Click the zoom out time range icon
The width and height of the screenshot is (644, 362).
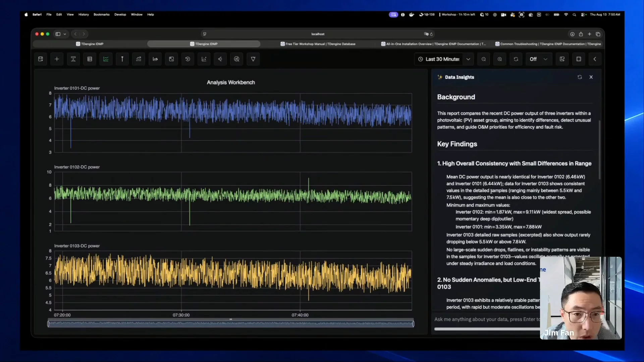click(484, 59)
